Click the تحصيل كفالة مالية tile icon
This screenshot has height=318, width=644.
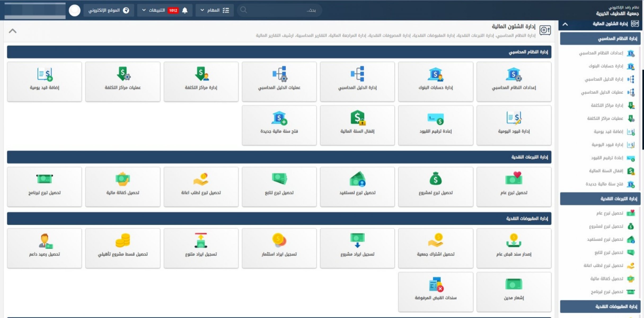coord(123,179)
